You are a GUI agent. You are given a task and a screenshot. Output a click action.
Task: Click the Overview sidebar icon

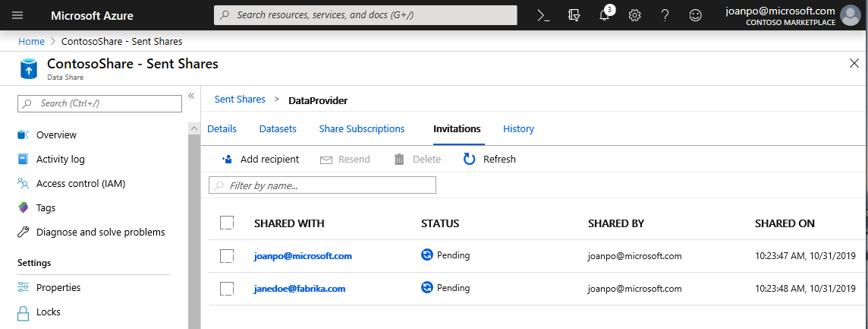[24, 134]
